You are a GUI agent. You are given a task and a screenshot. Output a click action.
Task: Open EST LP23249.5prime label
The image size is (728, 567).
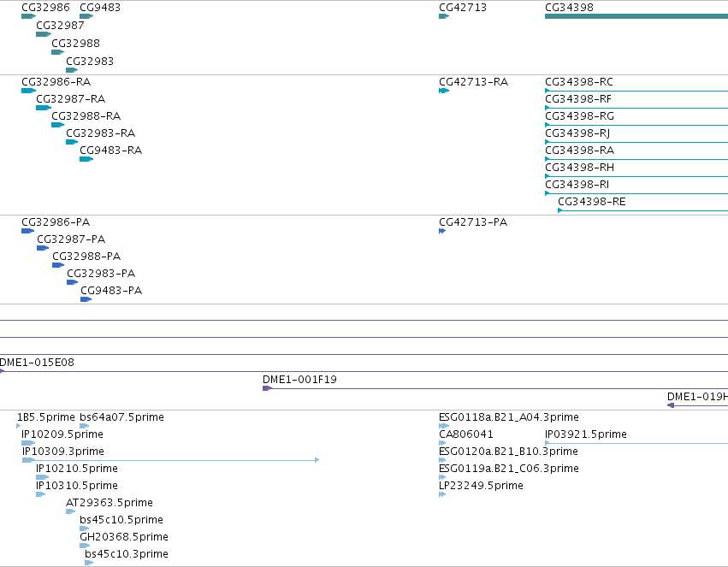[x=481, y=487]
